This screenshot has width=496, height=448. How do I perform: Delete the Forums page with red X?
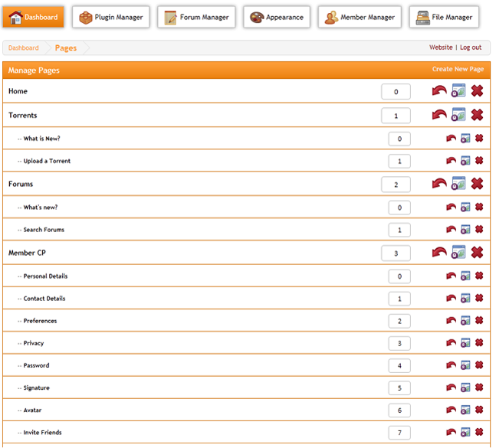[x=477, y=184]
